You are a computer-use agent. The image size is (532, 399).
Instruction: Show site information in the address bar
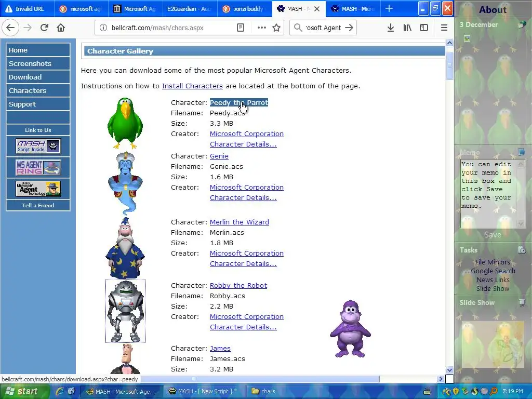point(103,28)
